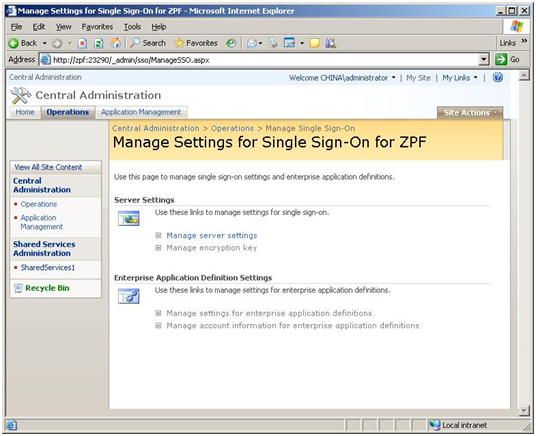
Task: Expand the Links toolbar chevron
Action: coord(524,41)
